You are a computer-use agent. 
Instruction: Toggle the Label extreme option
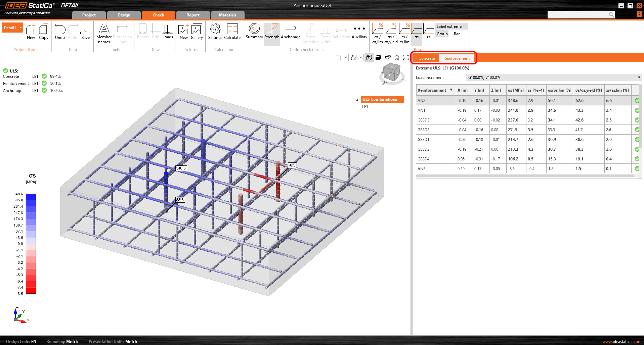click(449, 27)
